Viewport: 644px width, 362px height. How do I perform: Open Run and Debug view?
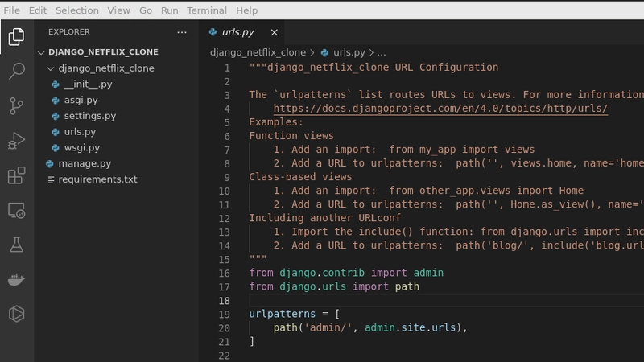point(16,141)
